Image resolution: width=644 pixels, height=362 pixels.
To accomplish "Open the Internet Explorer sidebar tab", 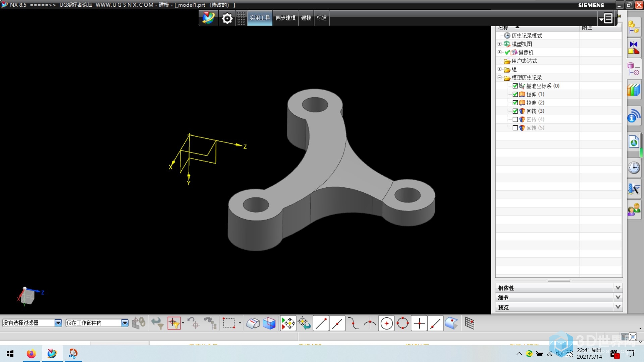I will click(x=634, y=142).
